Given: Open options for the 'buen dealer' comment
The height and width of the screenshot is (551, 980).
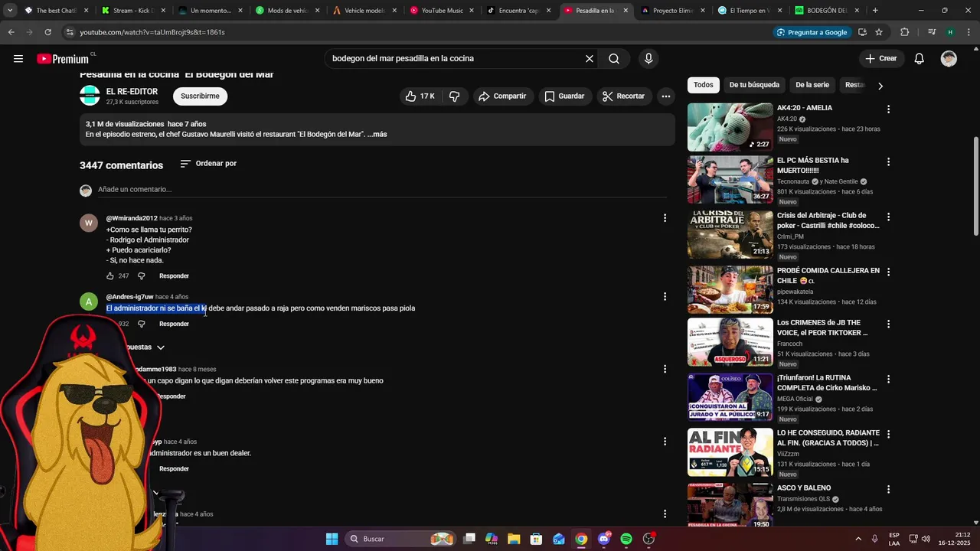Looking at the screenshot, I should click(665, 442).
